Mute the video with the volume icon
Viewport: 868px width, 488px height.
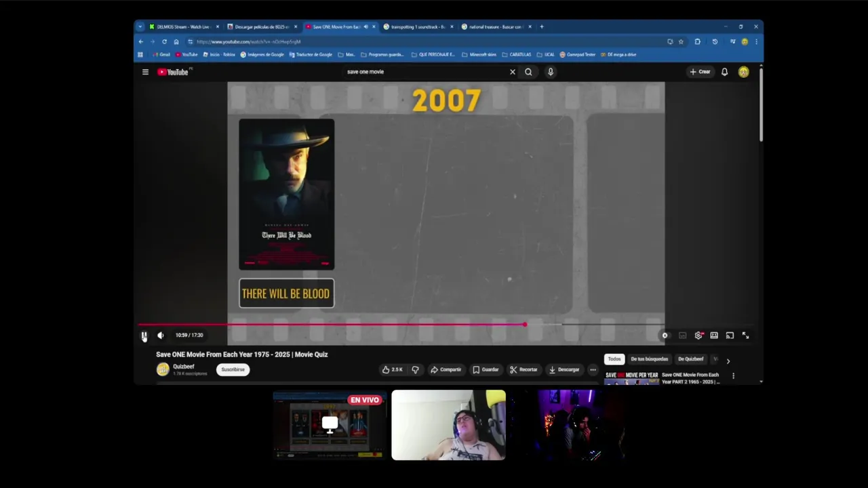160,335
